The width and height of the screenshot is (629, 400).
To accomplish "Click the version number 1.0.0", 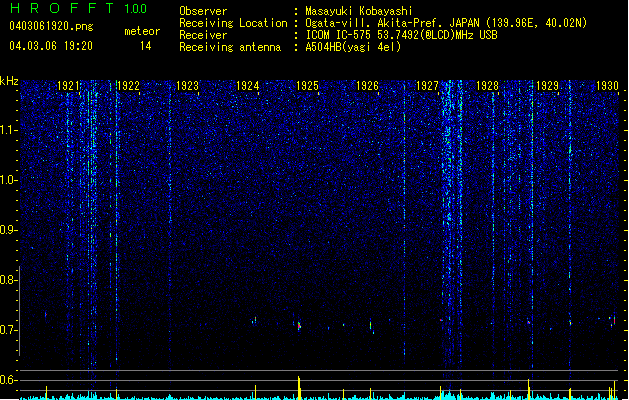I will click(x=135, y=8).
